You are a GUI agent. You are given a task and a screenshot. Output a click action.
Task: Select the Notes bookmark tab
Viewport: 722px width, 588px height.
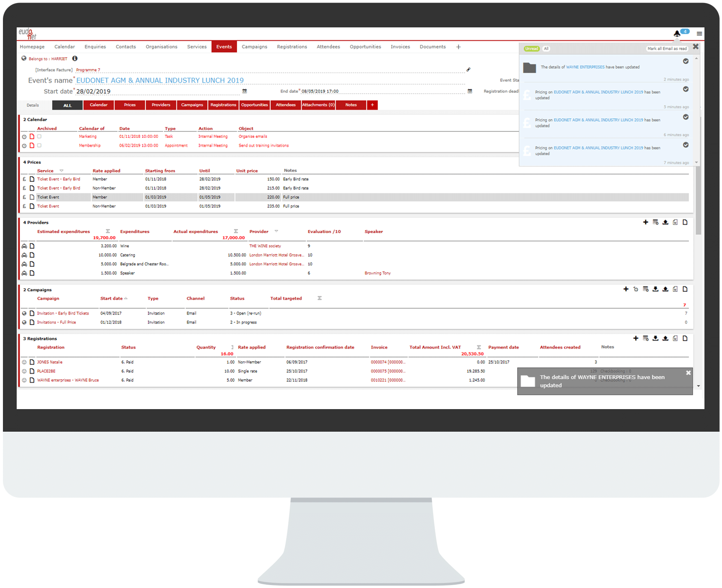[x=351, y=105]
